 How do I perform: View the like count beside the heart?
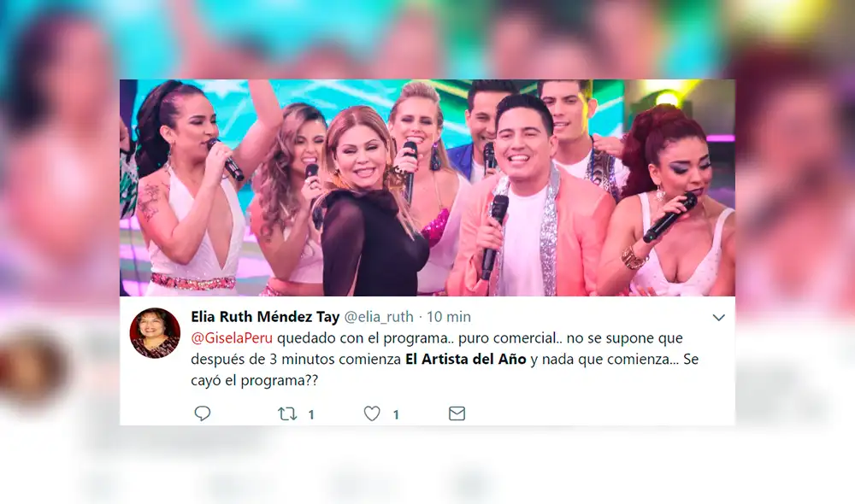[396, 414]
